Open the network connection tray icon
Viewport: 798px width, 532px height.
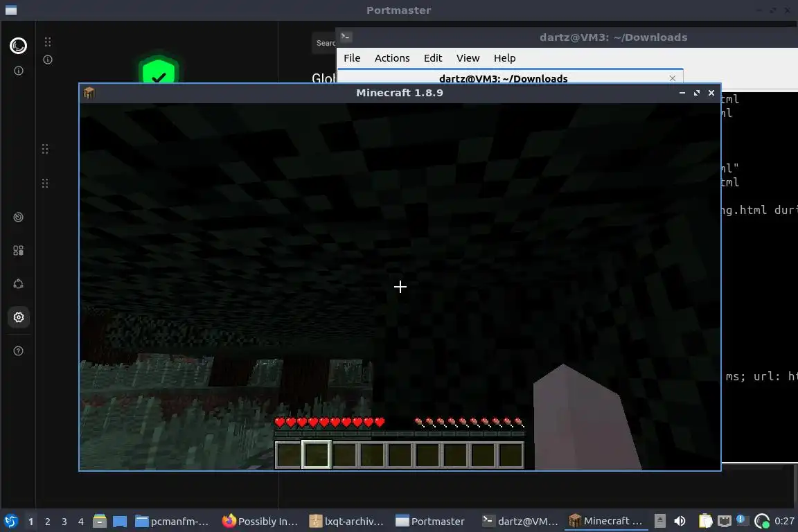[x=724, y=522]
